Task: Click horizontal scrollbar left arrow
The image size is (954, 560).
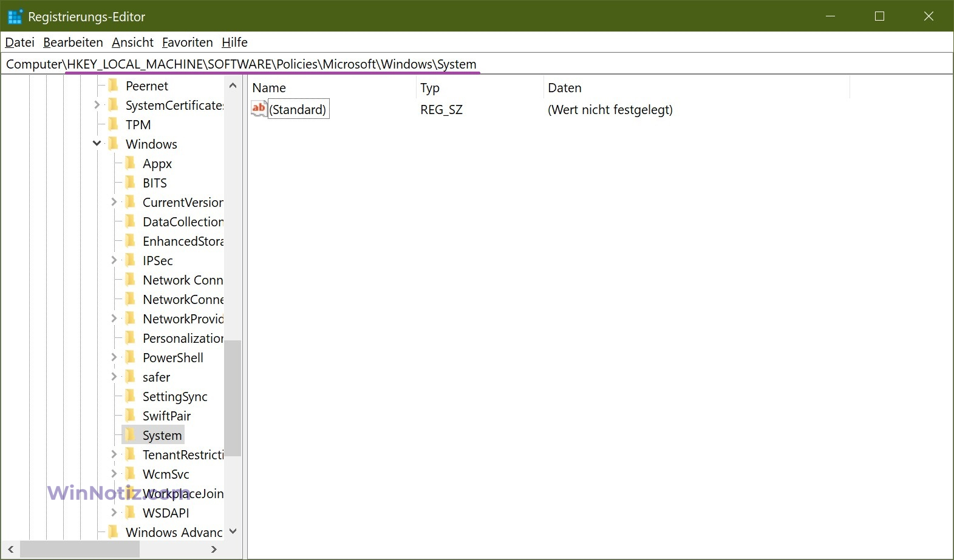Action: coord(10,549)
